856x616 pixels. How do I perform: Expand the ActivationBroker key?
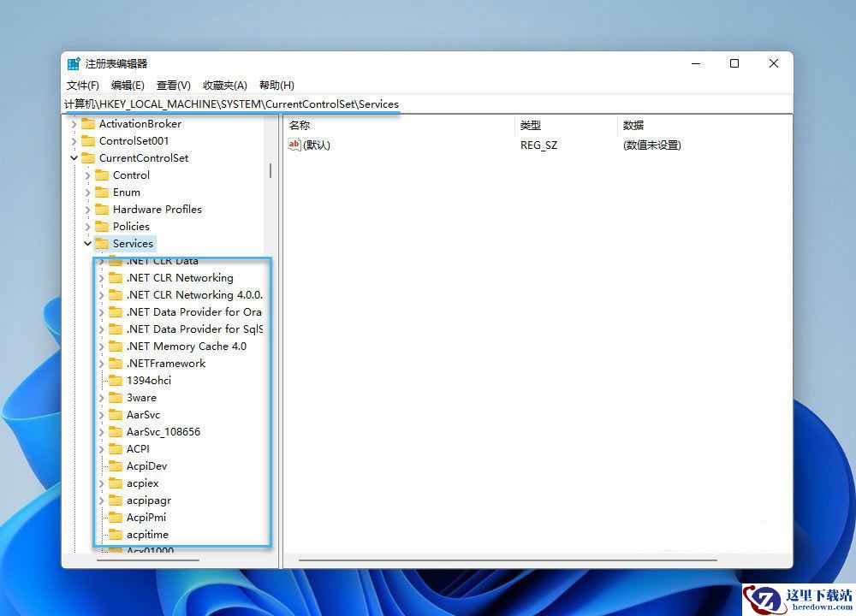tap(74, 124)
